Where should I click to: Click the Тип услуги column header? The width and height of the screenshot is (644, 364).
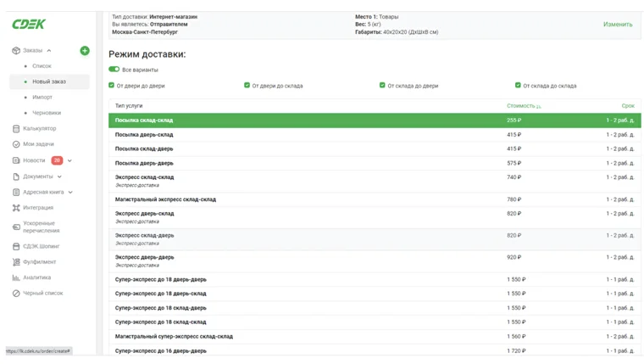pyautogui.click(x=129, y=106)
